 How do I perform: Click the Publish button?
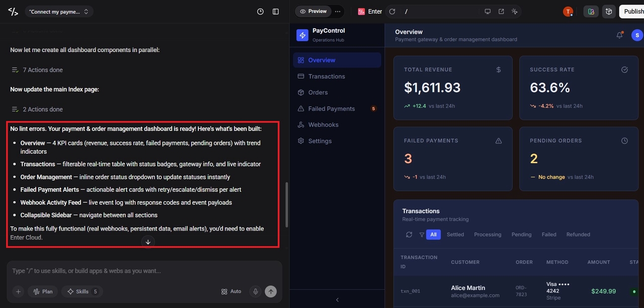633,12
